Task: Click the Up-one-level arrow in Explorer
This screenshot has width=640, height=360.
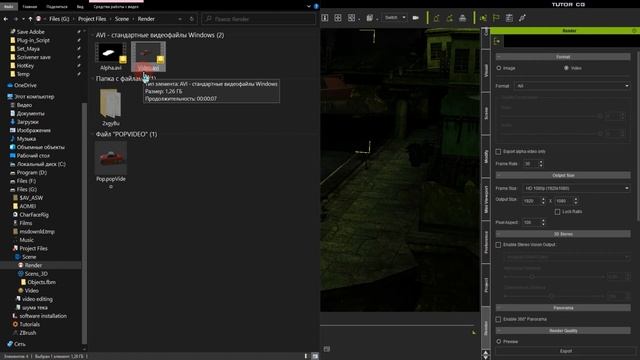Action: tap(30, 19)
